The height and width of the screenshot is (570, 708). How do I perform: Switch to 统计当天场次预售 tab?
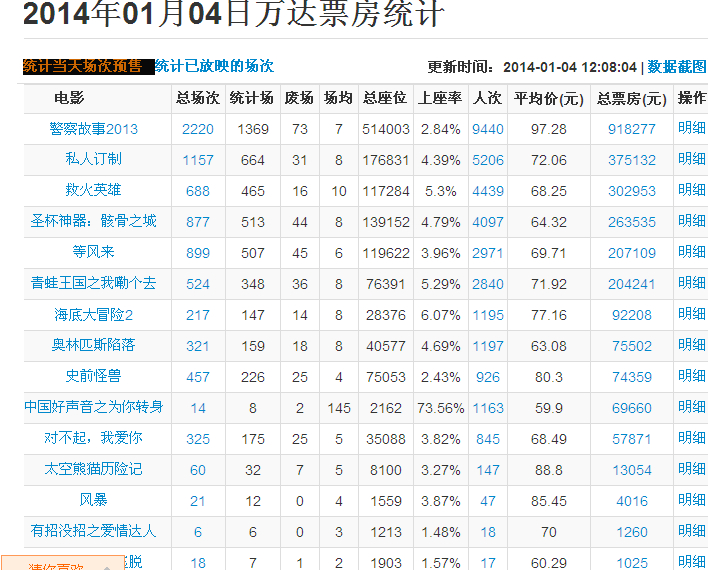tap(82, 66)
